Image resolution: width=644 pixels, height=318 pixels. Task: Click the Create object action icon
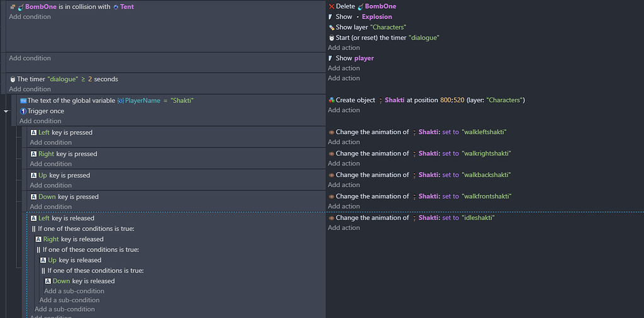click(331, 100)
